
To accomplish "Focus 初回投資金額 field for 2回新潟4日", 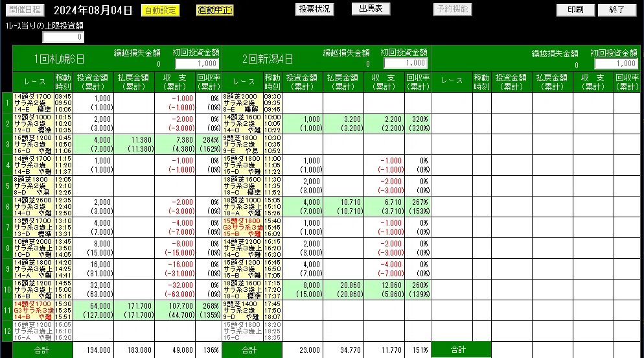I will point(406,63).
